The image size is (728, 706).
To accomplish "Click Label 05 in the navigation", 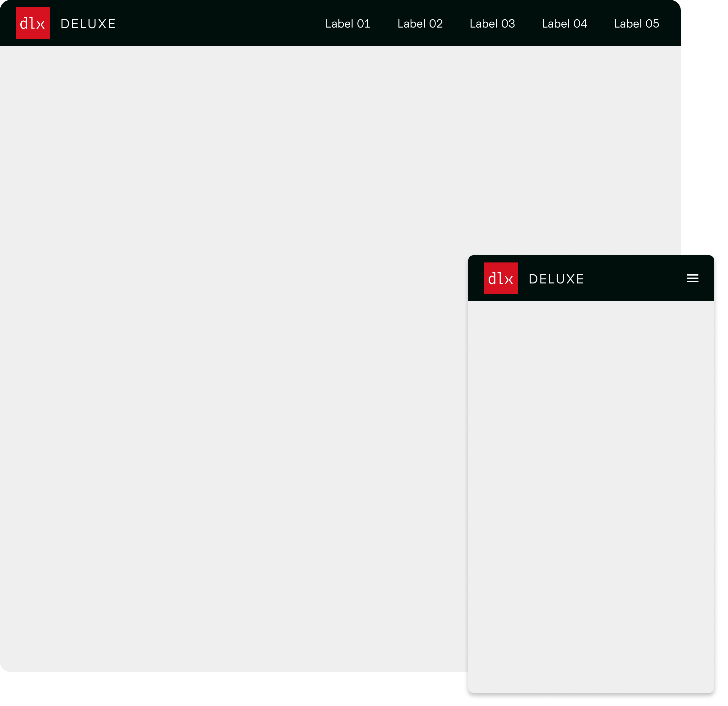I will tap(636, 24).
